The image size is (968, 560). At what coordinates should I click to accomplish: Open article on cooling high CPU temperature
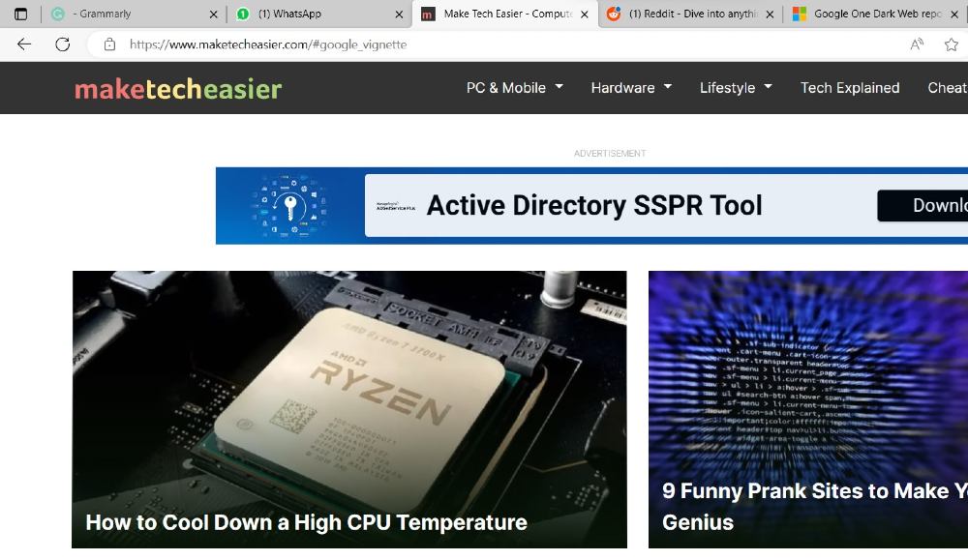[x=306, y=522]
